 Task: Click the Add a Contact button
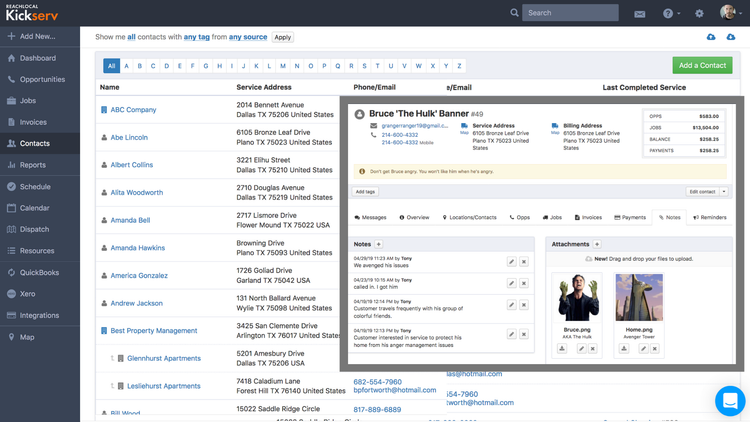click(x=702, y=65)
